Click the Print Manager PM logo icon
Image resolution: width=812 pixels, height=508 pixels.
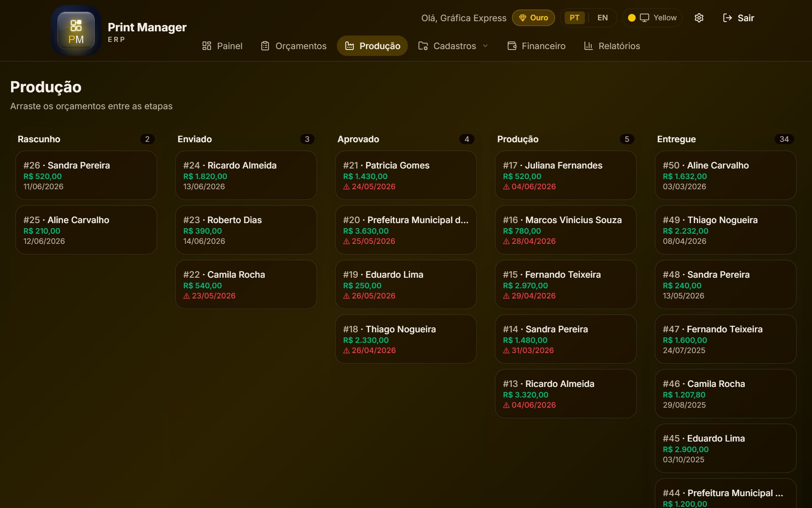click(x=76, y=30)
